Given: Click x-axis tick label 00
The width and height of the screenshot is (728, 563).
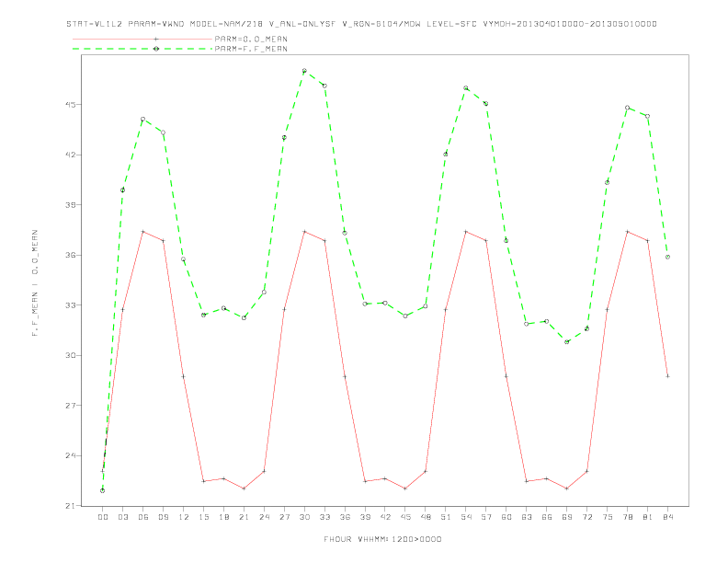Looking at the screenshot, I should point(103,517).
